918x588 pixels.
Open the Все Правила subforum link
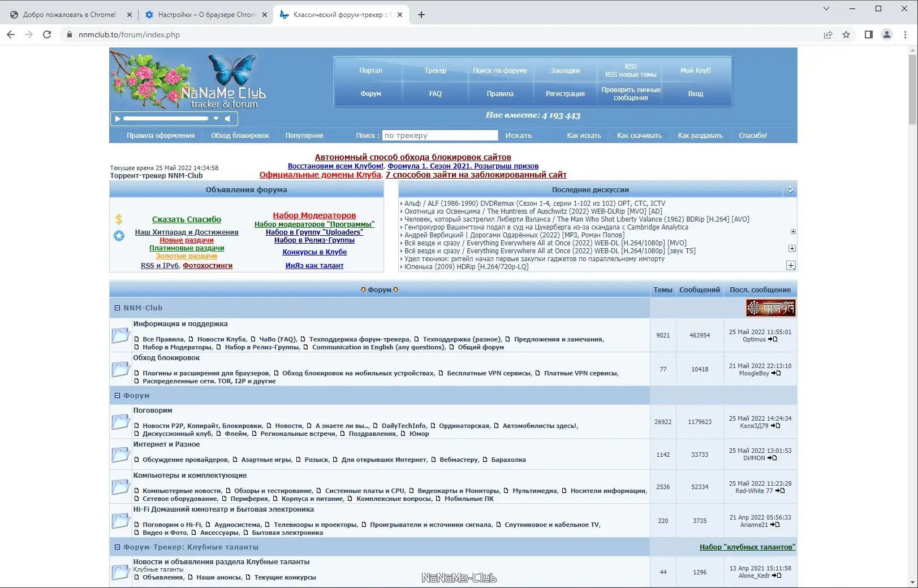163,339
